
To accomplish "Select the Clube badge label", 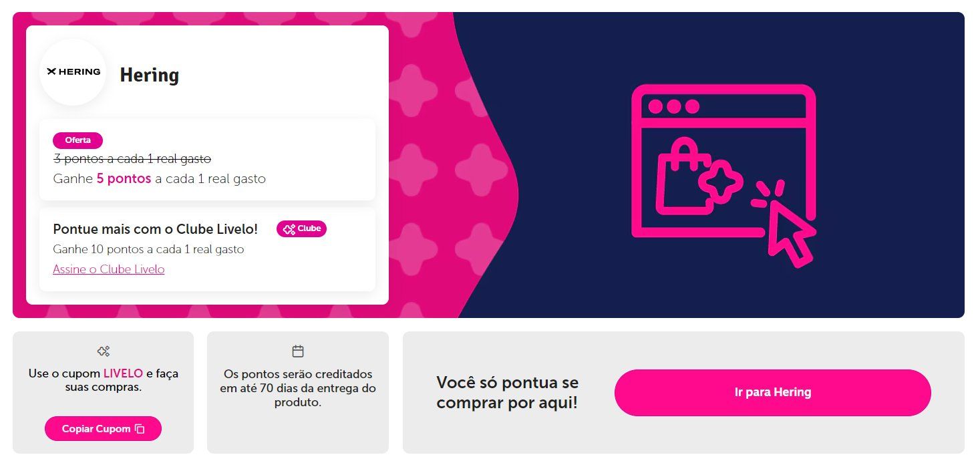I will (302, 229).
